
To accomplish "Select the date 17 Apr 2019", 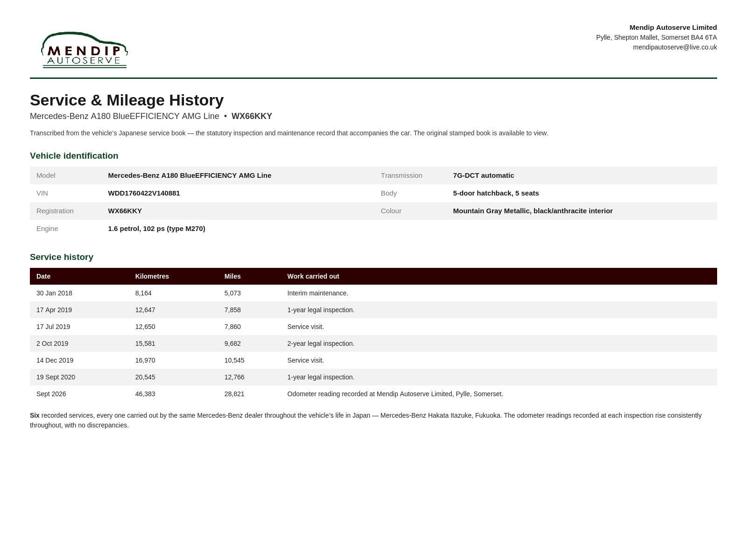I will click(54, 310).
